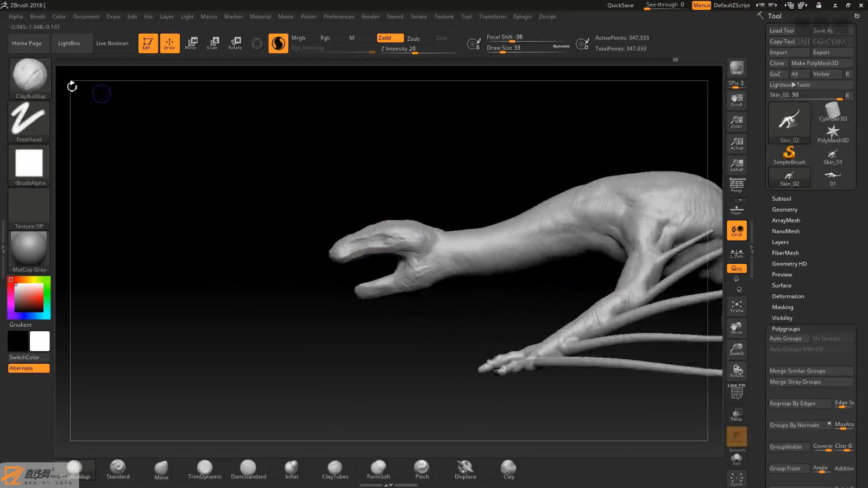The image size is (868, 488).
Task: Toggle the Floor grid icon
Action: 737,209
